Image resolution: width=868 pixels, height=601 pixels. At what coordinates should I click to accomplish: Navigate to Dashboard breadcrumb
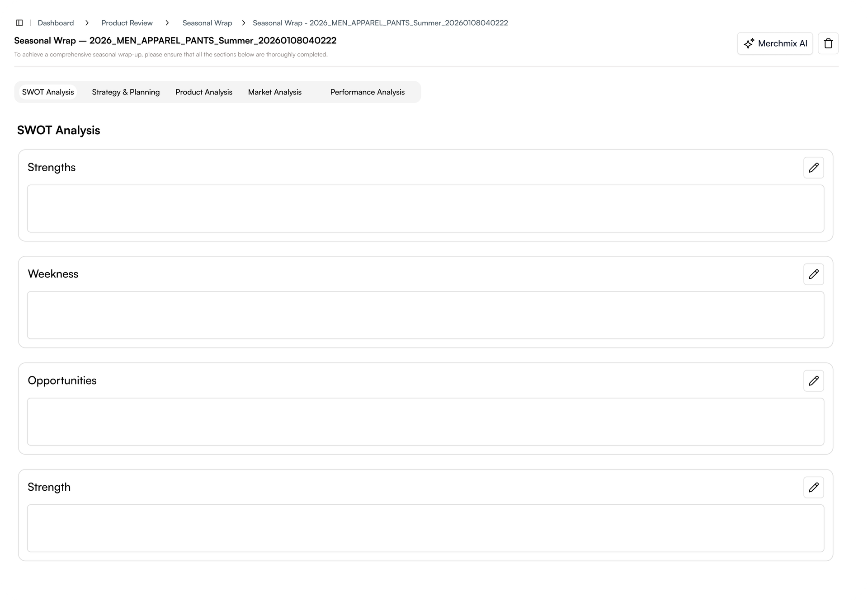(56, 23)
